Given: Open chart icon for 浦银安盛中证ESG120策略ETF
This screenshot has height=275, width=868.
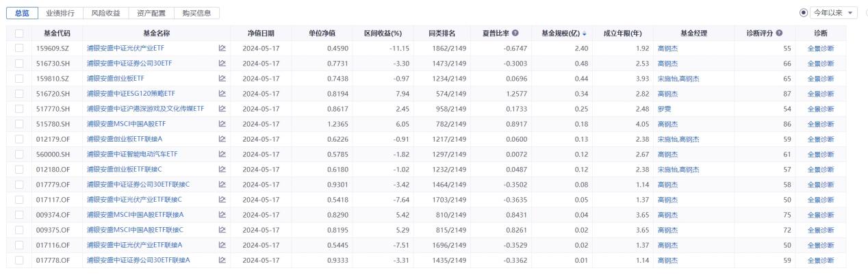Looking at the screenshot, I should point(222,94).
